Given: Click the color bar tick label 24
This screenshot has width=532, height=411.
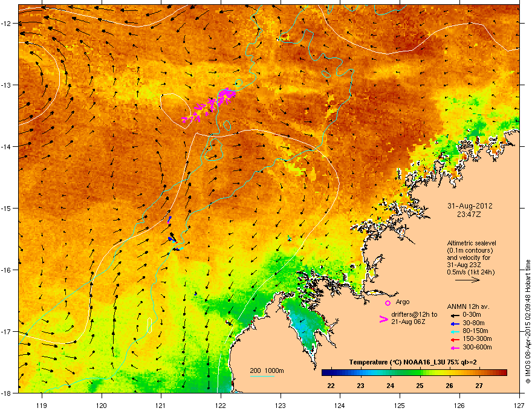Looking at the screenshot, I should click(390, 386).
